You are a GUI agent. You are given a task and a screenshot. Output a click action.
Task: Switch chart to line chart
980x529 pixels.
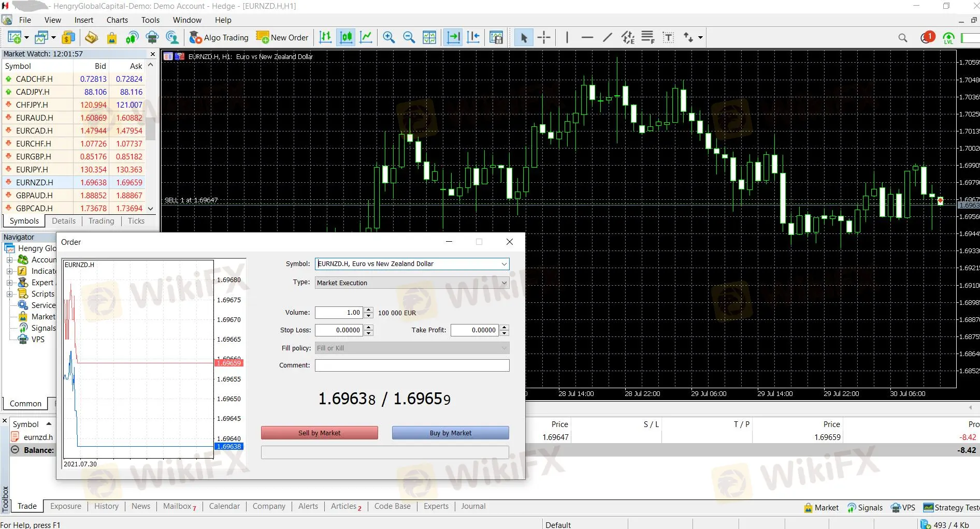(366, 37)
